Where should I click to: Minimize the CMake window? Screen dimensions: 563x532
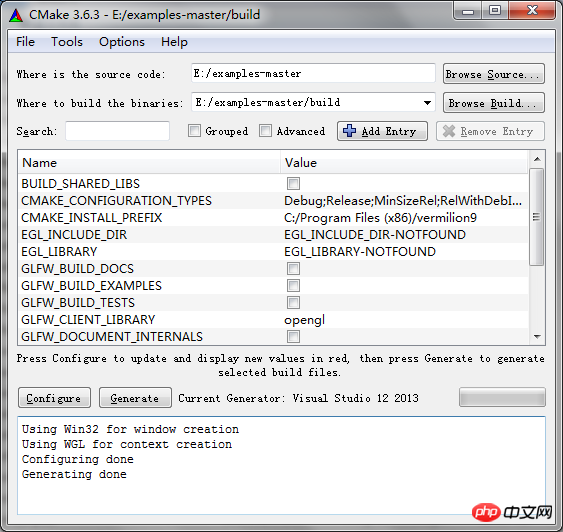click(467, 11)
